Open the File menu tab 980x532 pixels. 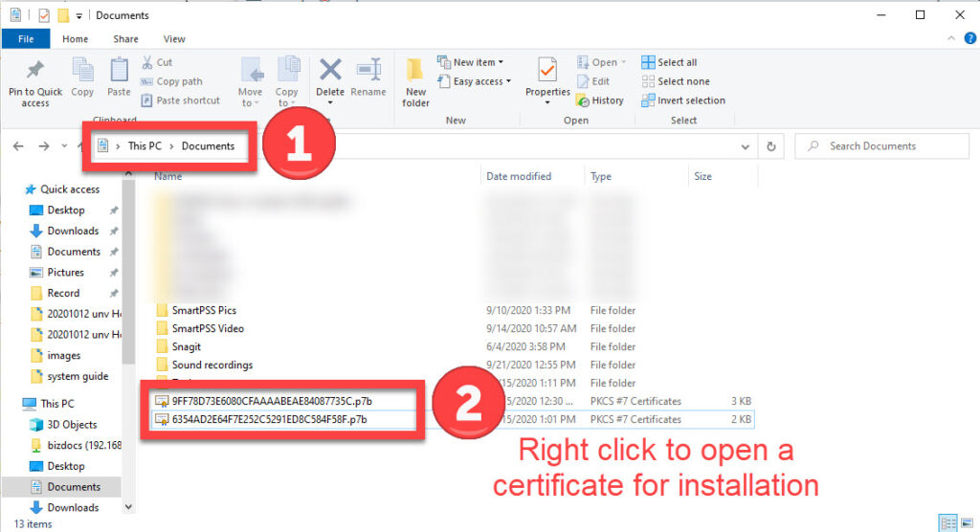point(26,39)
